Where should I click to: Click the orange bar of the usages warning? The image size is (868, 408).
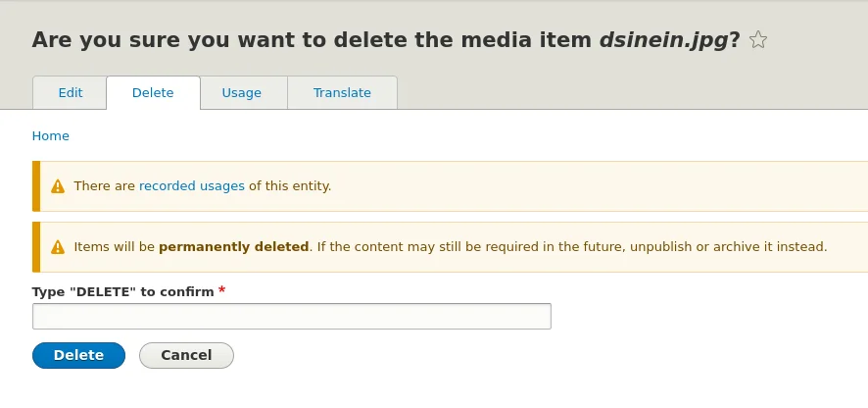(x=36, y=186)
